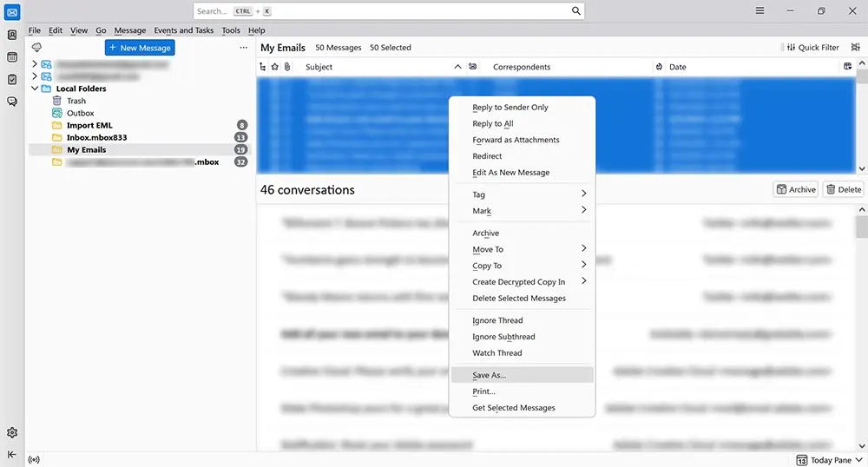Open the Edit menu

56,30
